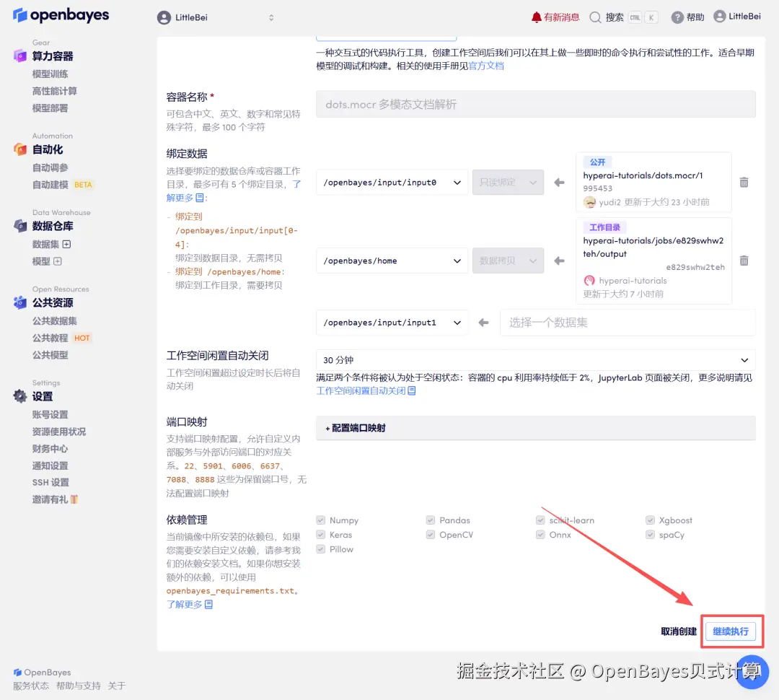Toggle the Keras checkbox
The height and width of the screenshot is (700, 779).
coord(320,535)
